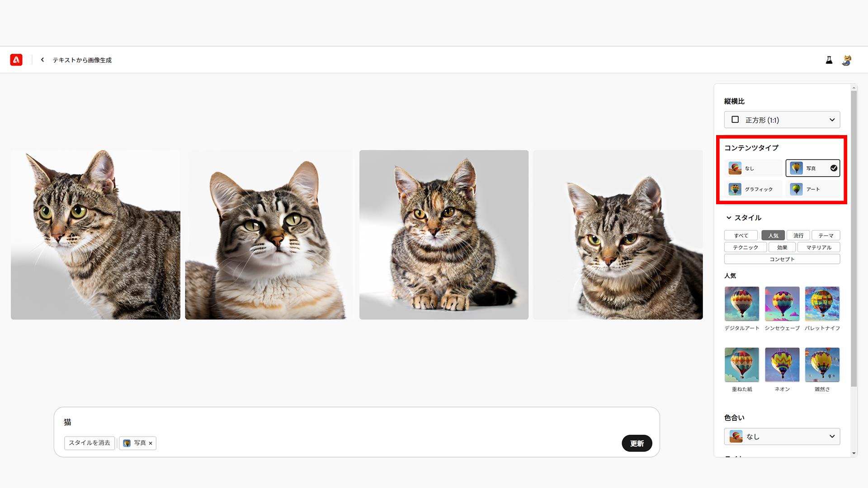This screenshot has width=868, height=488.
Task: Open the Adobe home logo
Action: coord(16,60)
